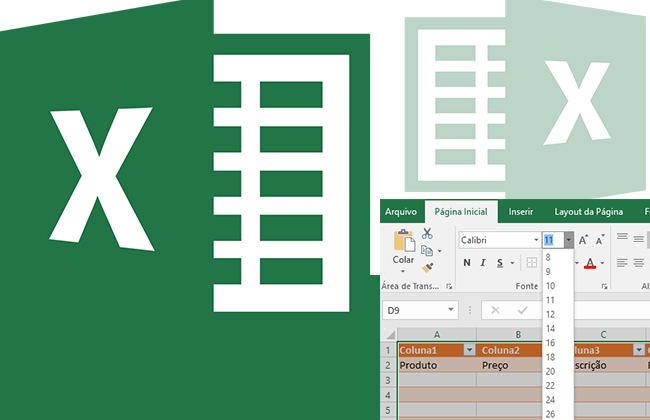Click the formula bar confirm checkmark icon

(523, 310)
